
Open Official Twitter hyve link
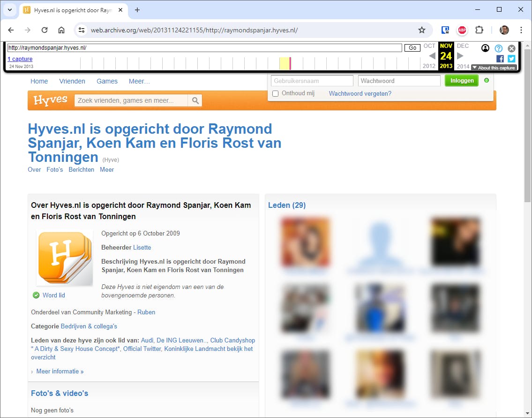[x=142, y=349]
